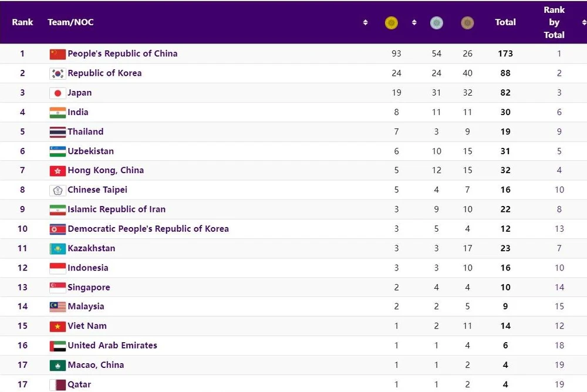Image resolution: width=587 pixels, height=392 pixels.
Task: Click the Japan flag icon
Action: (58, 93)
